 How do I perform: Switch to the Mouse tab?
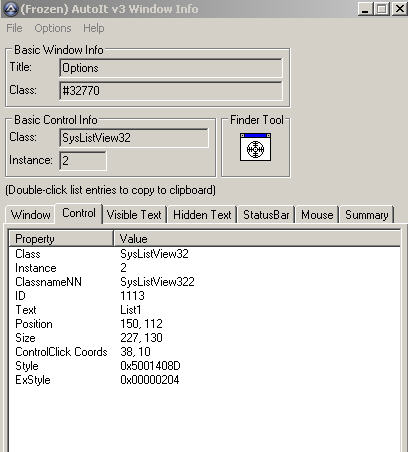[317, 215]
